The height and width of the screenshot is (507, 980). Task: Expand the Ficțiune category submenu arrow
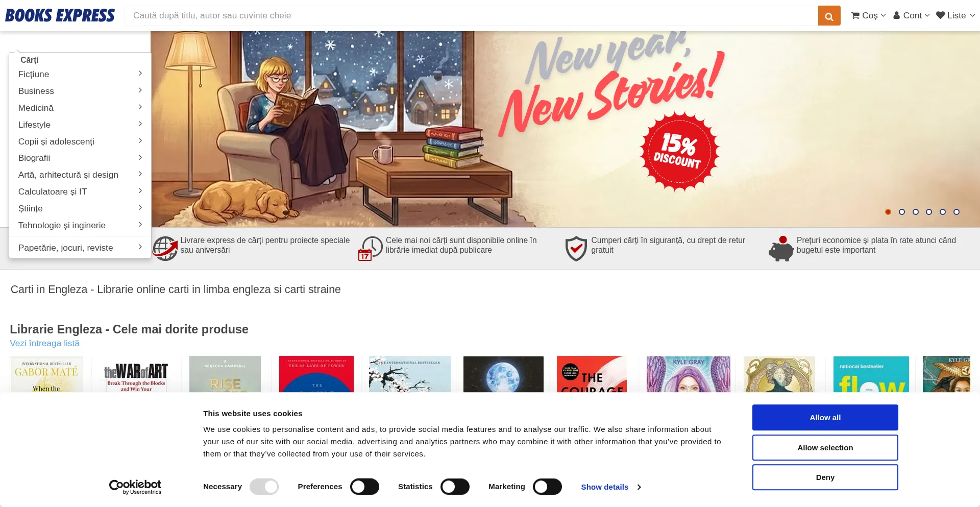pos(140,74)
